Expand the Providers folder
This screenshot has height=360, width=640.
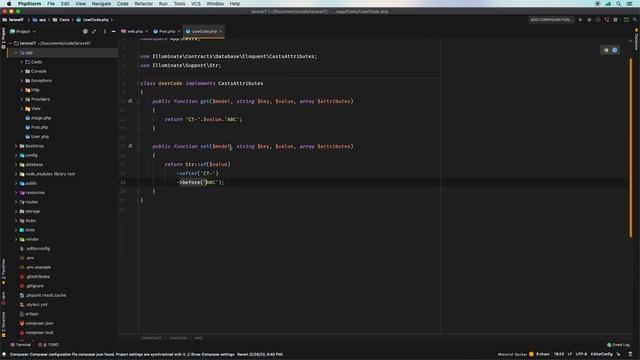pyautogui.click(x=22, y=99)
